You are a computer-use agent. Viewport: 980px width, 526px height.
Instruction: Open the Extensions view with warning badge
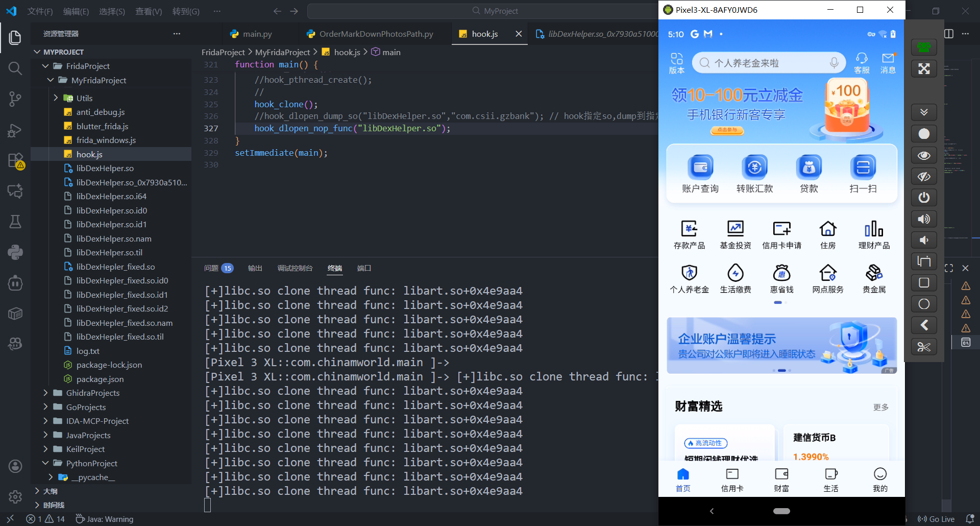[x=16, y=161]
